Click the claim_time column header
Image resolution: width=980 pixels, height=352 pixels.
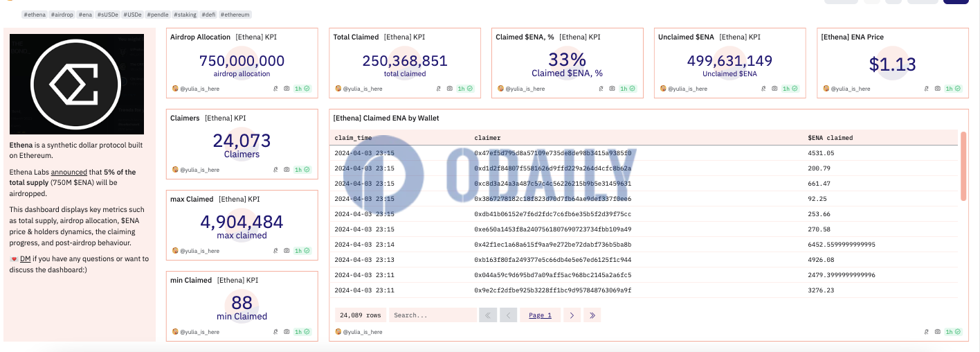pos(353,138)
